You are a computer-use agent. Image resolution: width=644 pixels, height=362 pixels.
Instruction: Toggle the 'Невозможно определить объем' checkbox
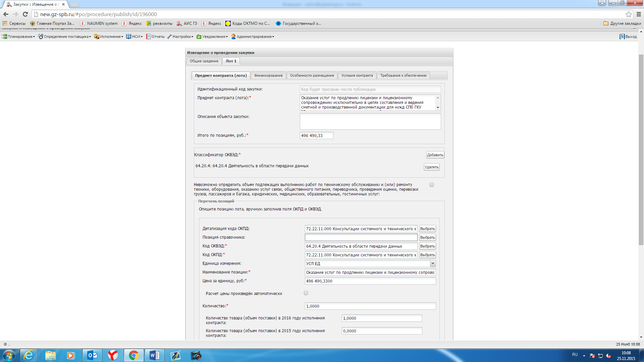[x=432, y=185]
